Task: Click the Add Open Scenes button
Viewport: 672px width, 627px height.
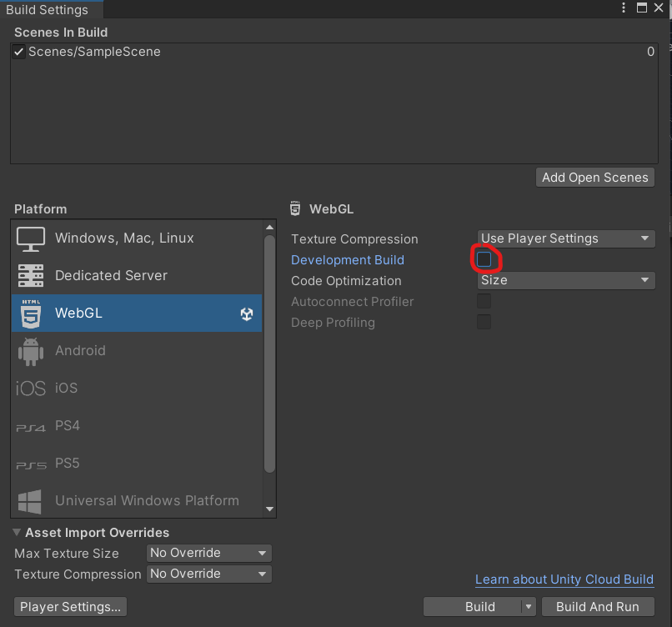Action: coord(594,178)
